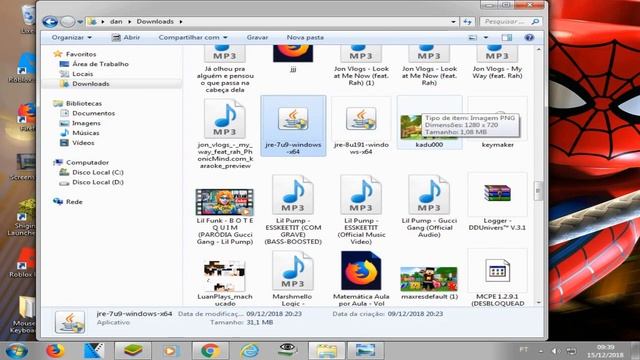Expand the arrow after Downloads breadcrumb
The image size is (640, 360).
click(x=181, y=22)
